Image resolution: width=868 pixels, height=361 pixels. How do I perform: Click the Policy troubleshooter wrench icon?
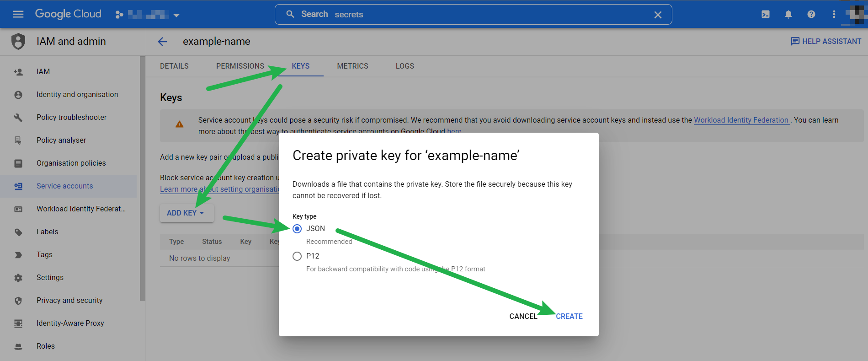coord(18,118)
